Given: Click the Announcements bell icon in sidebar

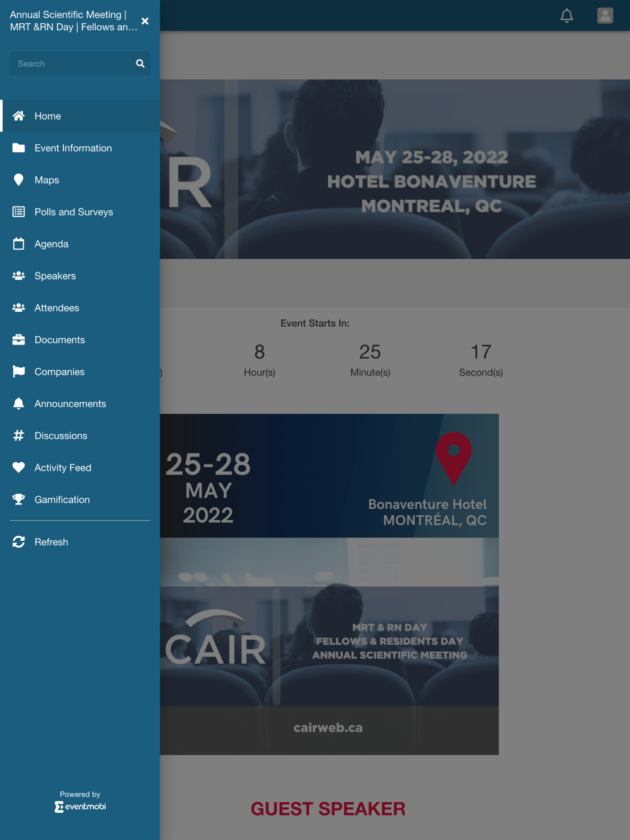Looking at the screenshot, I should click(x=19, y=404).
